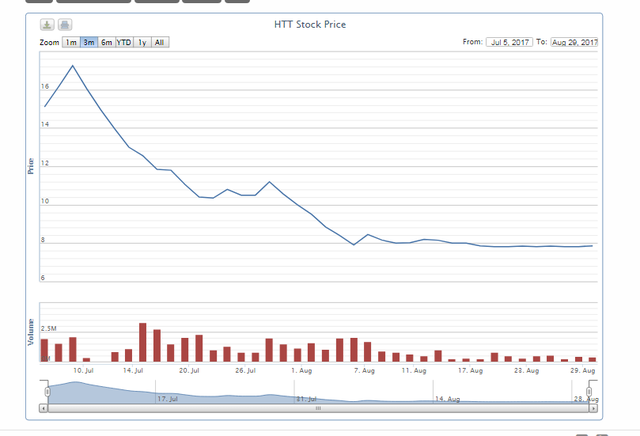Click the navigator scrollbar right arrow
Viewport: 640px width, 436px height.
pyautogui.click(x=594, y=408)
